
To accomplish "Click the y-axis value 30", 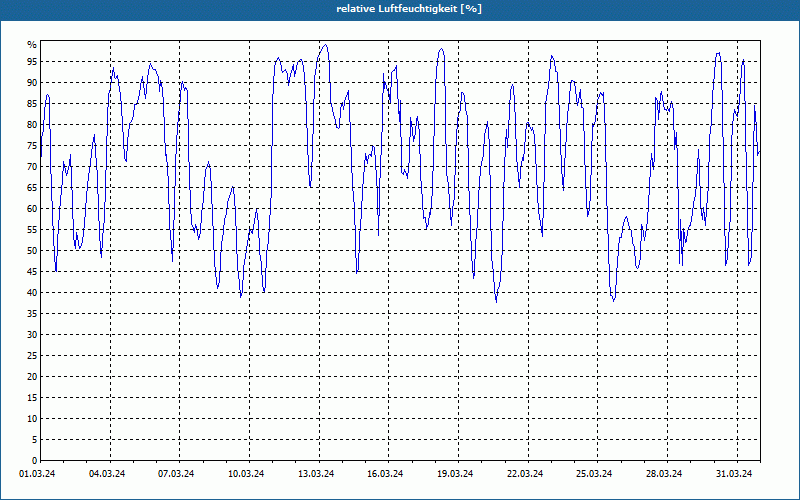I will coord(32,334).
